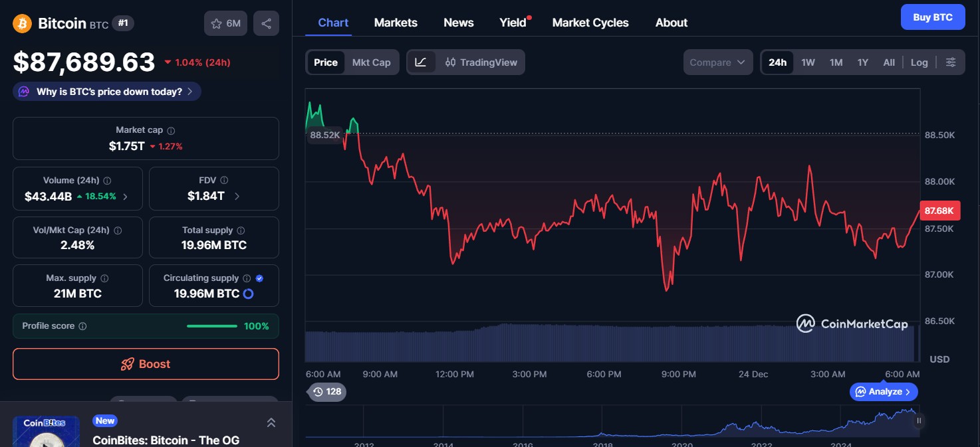This screenshot has height=447, width=980.
Task: Click the Bitcoin logo in the header
Action: [21, 22]
